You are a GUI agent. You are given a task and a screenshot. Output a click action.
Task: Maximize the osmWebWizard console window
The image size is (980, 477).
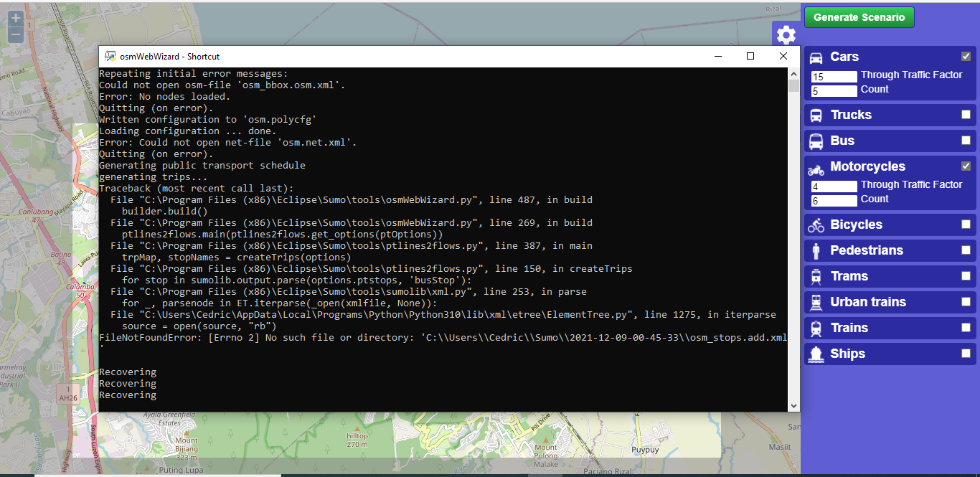[750, 56]
